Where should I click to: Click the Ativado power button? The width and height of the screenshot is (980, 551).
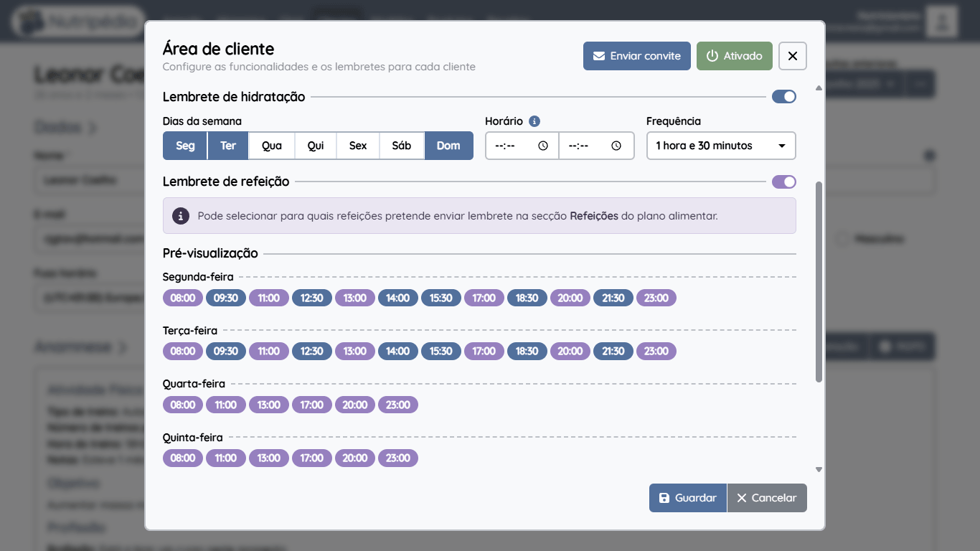pos(735,56)
